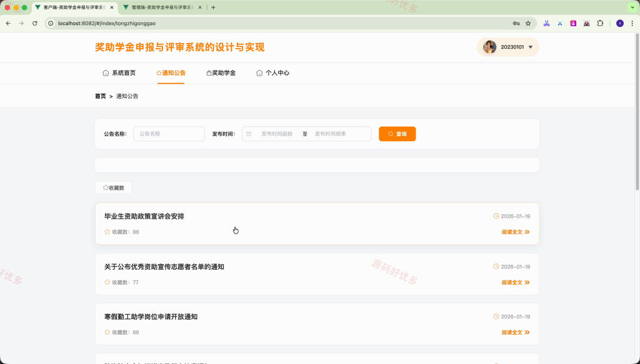Viewport: 640px width, 364px height.
Task: Click the clock icon on 关于公布优秀资助宣传志愿者名单 card
Action: [496, 267]
